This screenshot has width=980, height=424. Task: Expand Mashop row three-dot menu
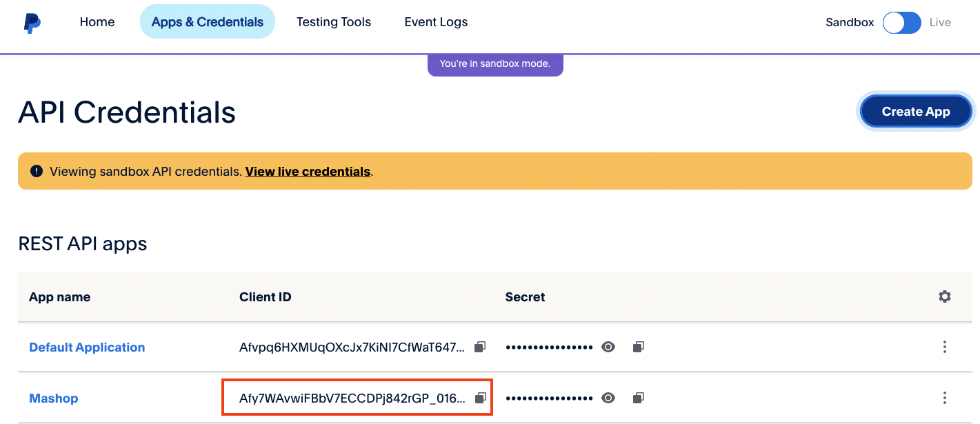point(944,398)
